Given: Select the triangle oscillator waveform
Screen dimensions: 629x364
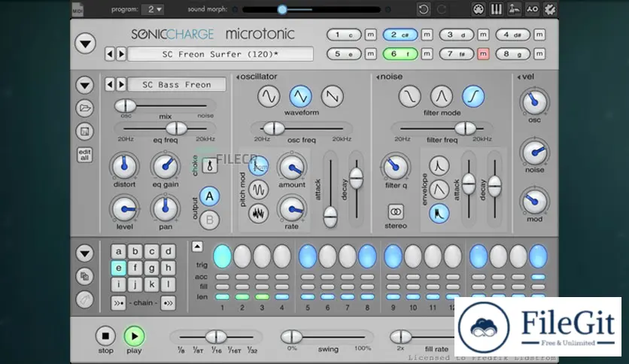Looking at the screenshot, I should 300,96.
